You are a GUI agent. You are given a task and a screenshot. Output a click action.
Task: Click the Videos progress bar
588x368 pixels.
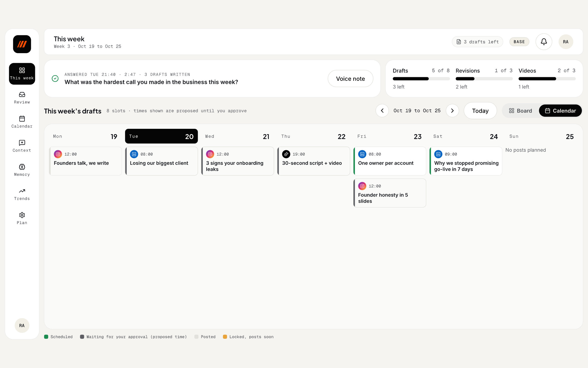(x=547, y=79)
